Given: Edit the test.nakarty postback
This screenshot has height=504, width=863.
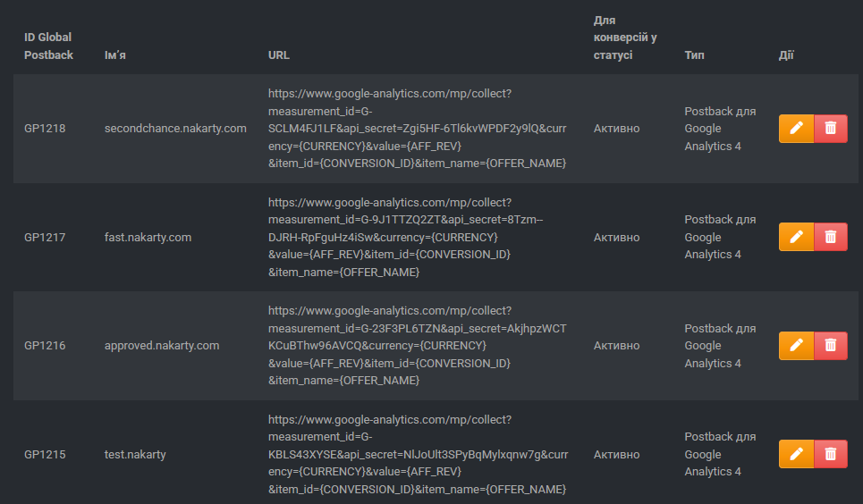Looking at the screenshot, I should click(796, 454).
